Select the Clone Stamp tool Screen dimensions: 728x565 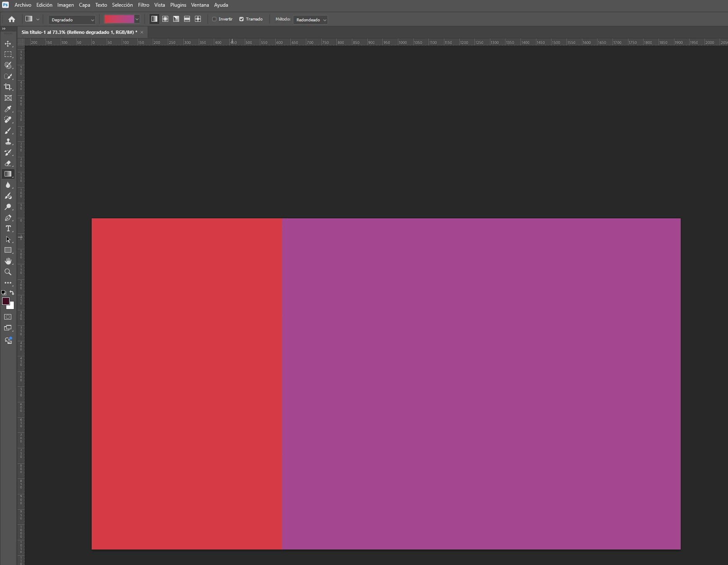click(x=8, y=141)
